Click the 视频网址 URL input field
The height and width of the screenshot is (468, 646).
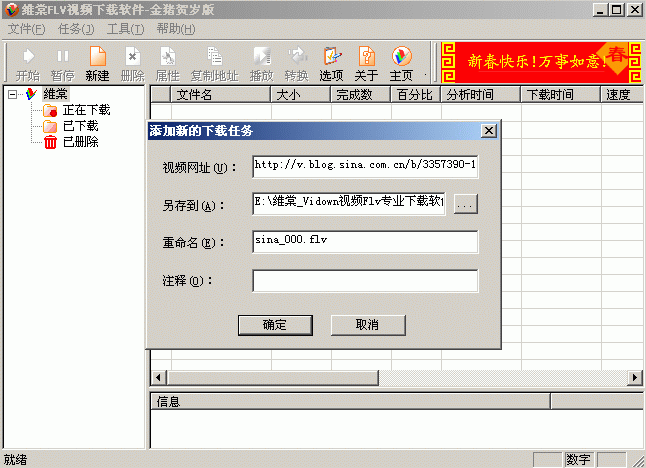point(365,165)
